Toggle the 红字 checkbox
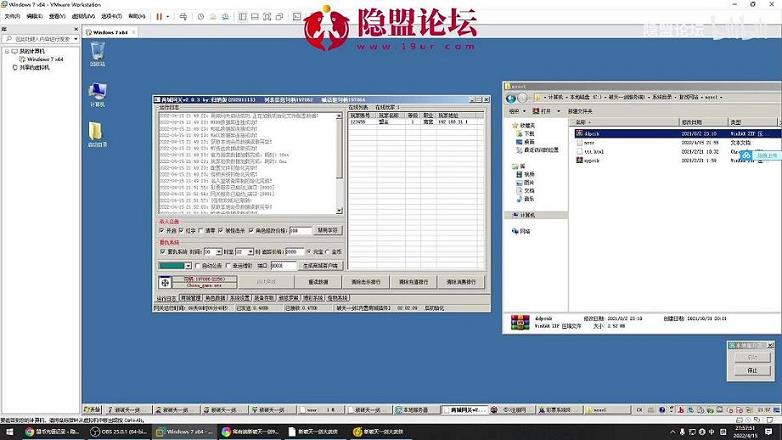 (182, 230)
